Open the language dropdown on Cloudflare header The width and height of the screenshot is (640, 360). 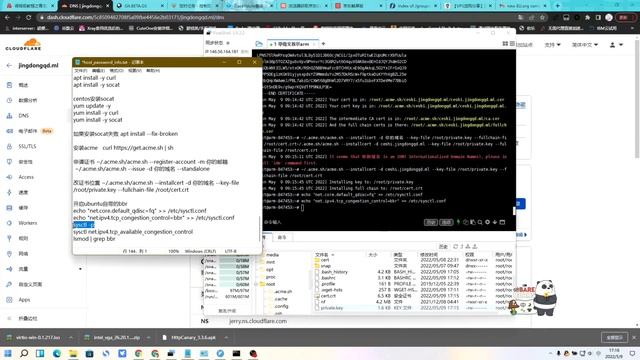(584, 44)
